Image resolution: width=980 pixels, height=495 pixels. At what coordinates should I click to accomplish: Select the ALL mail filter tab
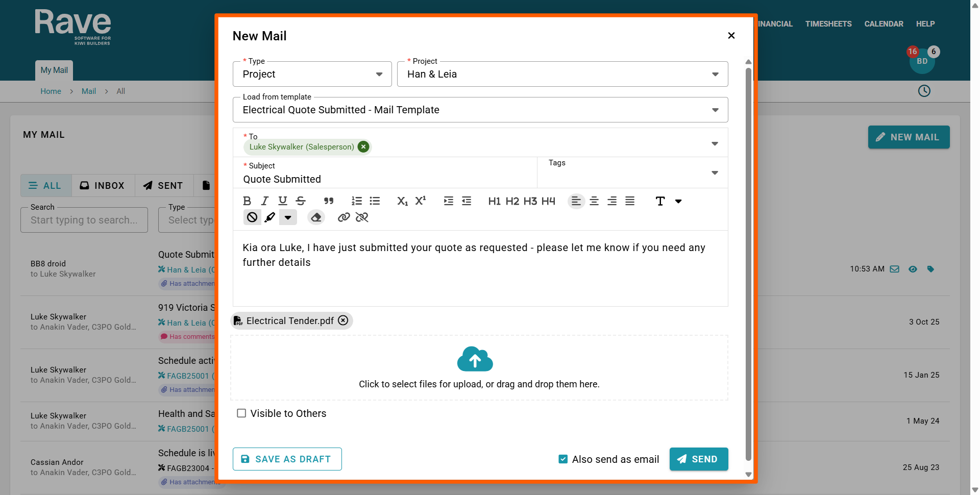tap(46, 186)
